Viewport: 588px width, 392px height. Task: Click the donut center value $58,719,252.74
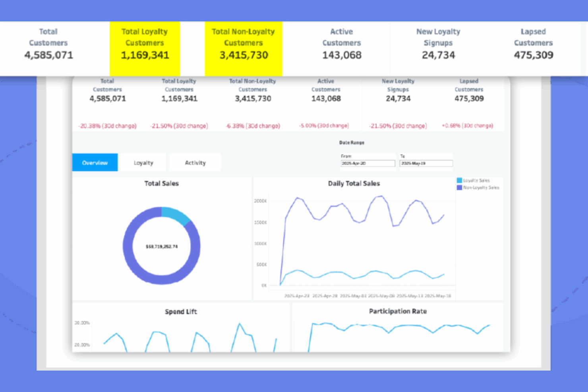(162, 247)
